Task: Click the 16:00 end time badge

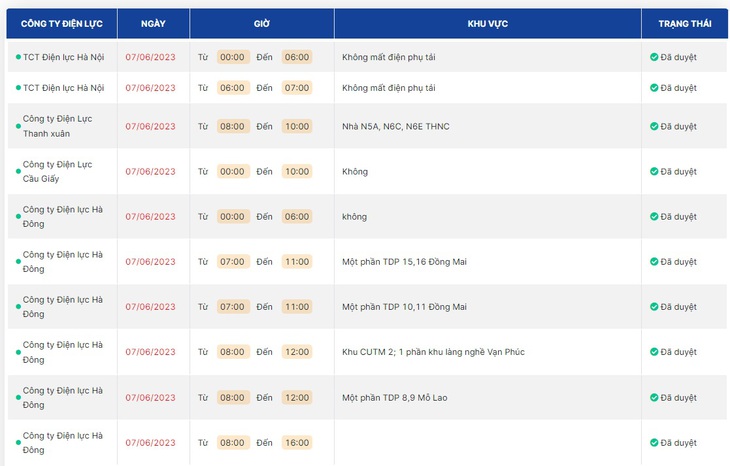Action: click(297, 443)
